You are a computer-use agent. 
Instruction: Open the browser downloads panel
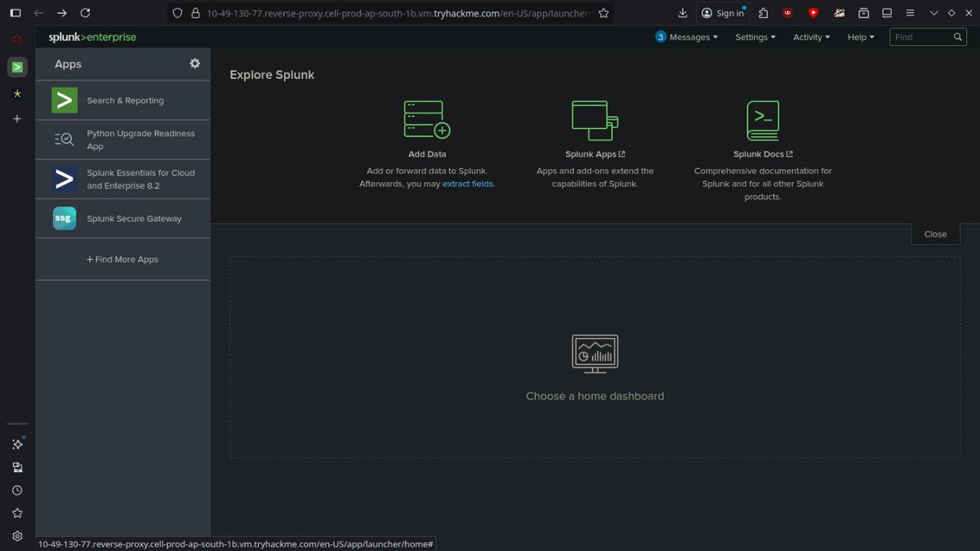(683, 13)
